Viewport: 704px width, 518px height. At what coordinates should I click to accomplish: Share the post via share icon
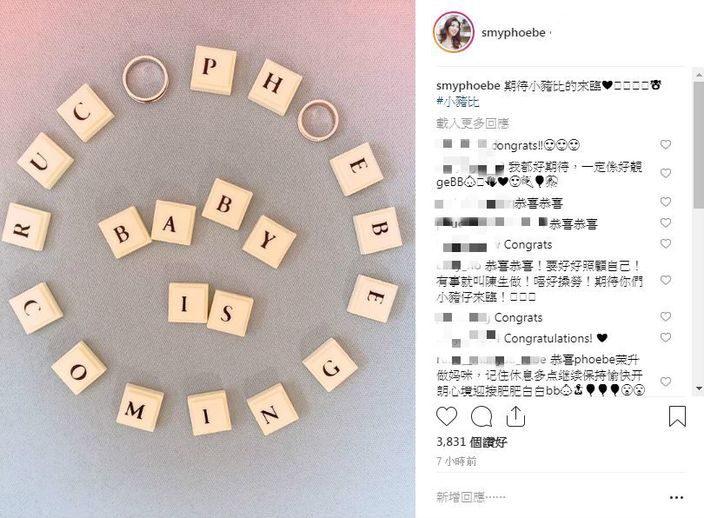[515, 416]
